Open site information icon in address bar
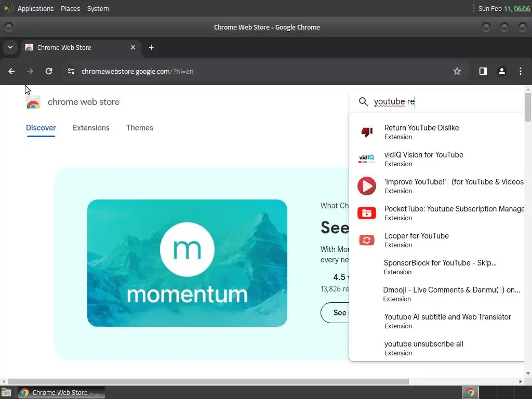Viewport: 532px width, 399px height. click(71, 71)
